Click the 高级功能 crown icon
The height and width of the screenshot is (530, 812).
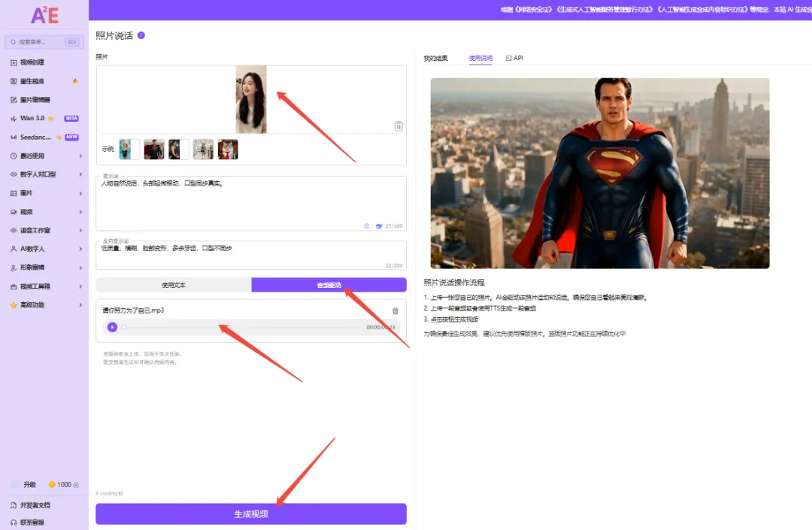point(14,305)
